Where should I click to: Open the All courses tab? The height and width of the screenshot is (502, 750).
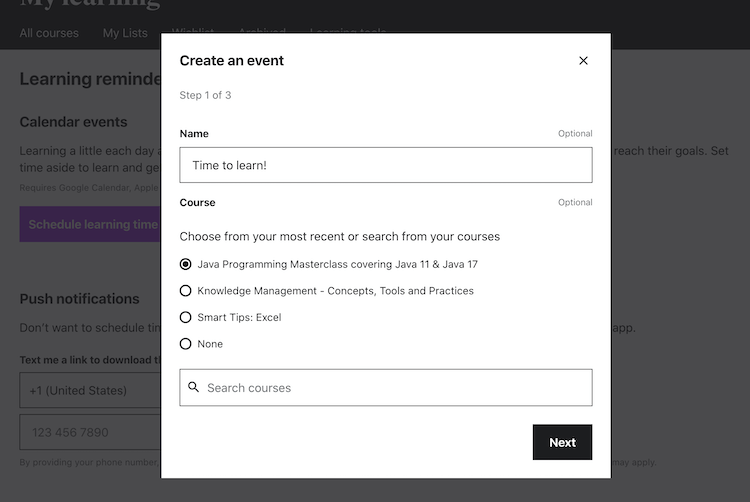(x=49, y=33)
